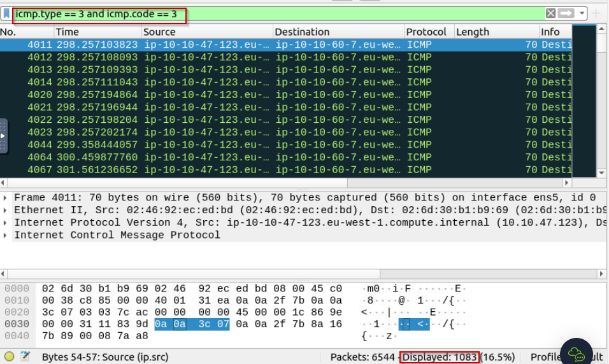Select packet number 4022
Screen dimensions: 609x364
(x=286, y=120)
